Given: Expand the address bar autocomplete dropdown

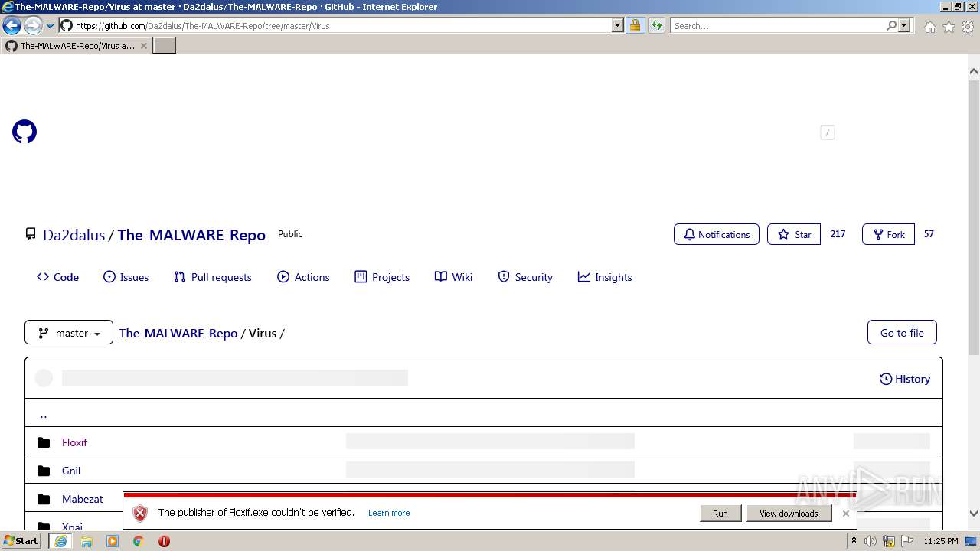Looking at the screenshot, I should click(618, 25).
